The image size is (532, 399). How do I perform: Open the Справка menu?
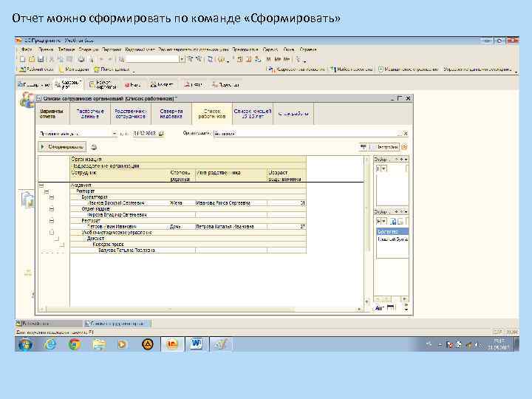308,50
